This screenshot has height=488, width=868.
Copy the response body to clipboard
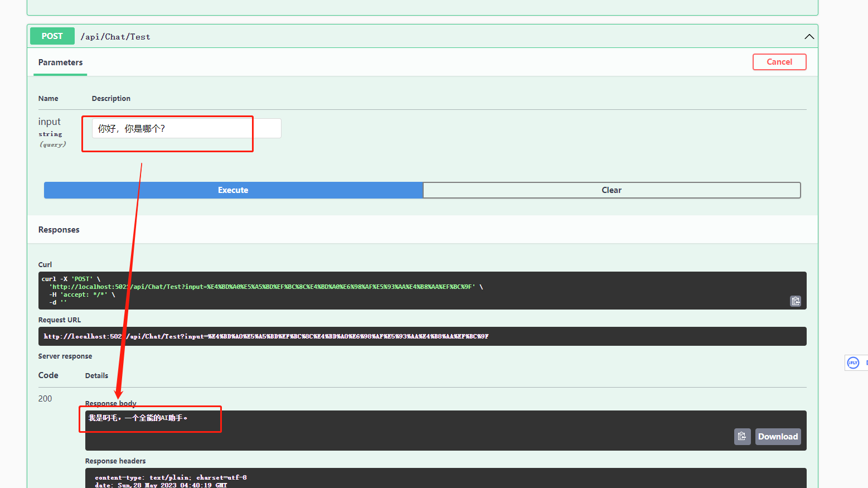coord(742,437)
